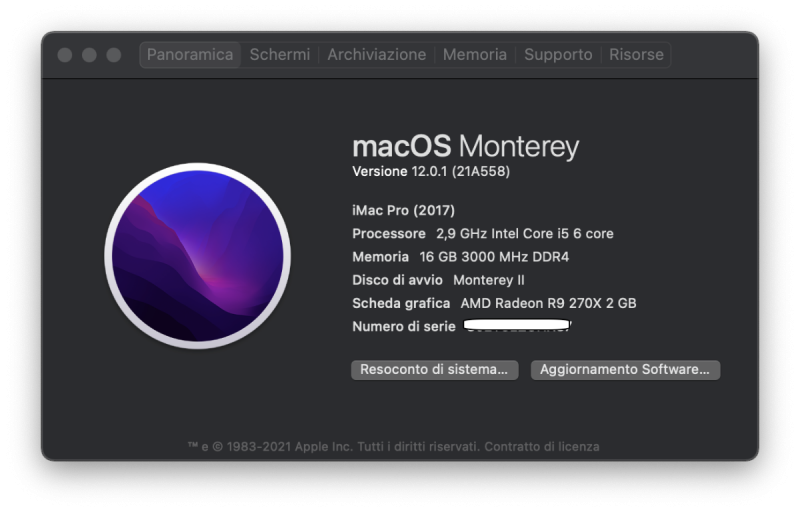Zoom the window with the rightmost title-bar button
Screen dimensions: 800x512
pyautogui.click(x=114, y=55)
